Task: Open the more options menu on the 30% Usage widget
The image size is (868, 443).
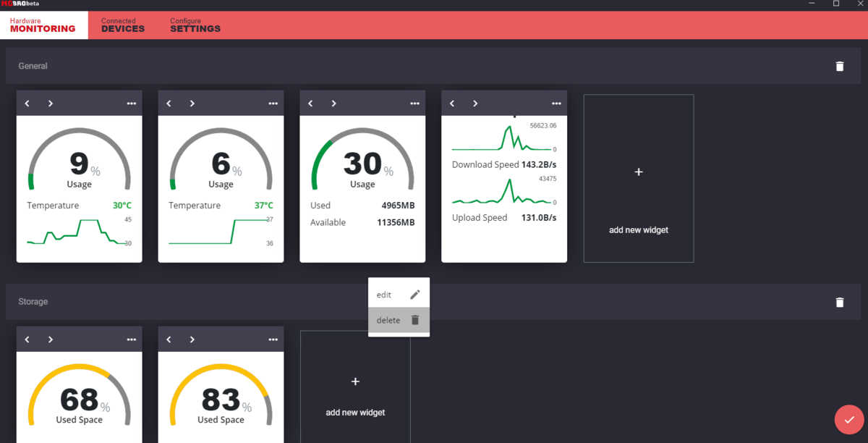Action: tap(415, 104)
